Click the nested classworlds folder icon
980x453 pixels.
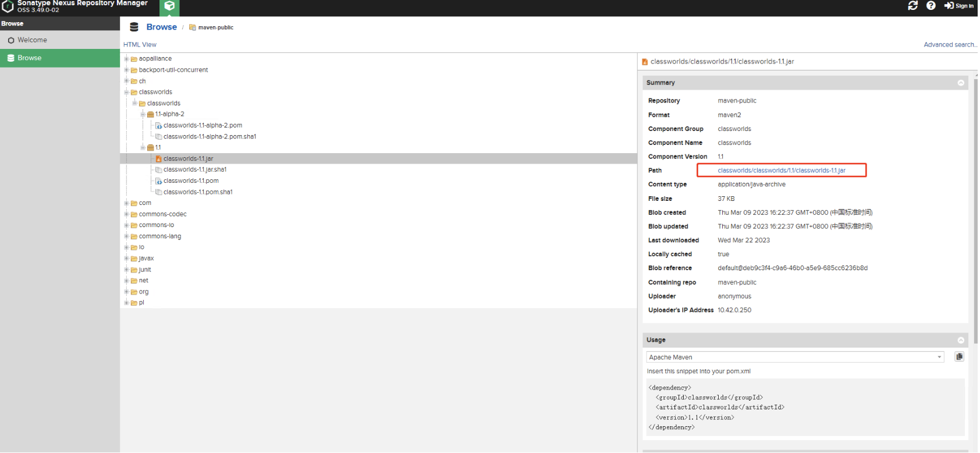tap(143, 103)
